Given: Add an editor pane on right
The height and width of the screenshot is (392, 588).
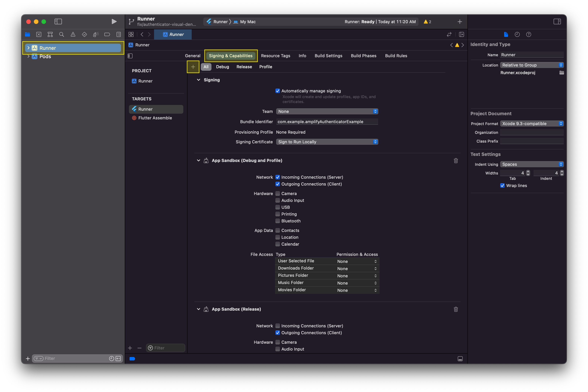Looking at the screenshot, I should (462, 34).
